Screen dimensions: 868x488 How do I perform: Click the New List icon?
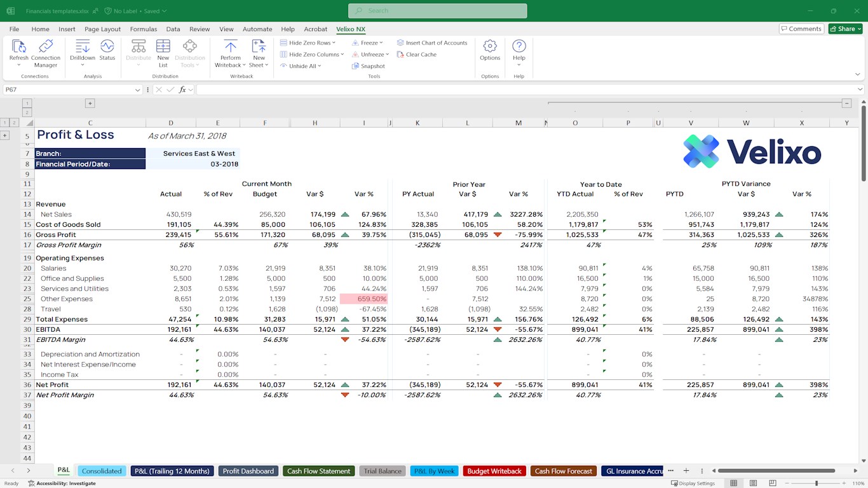click(163, 47)
